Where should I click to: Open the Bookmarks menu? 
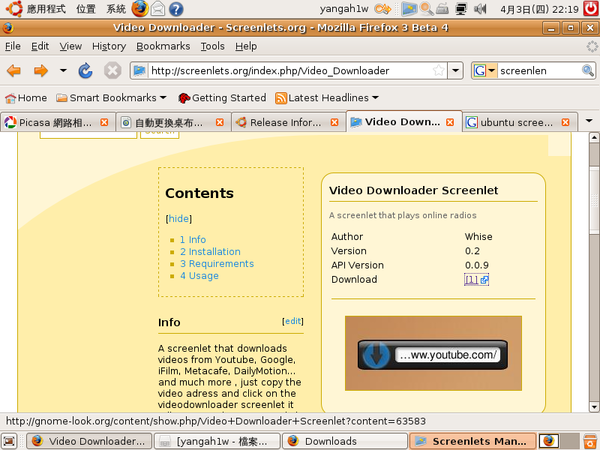[163, 46]
